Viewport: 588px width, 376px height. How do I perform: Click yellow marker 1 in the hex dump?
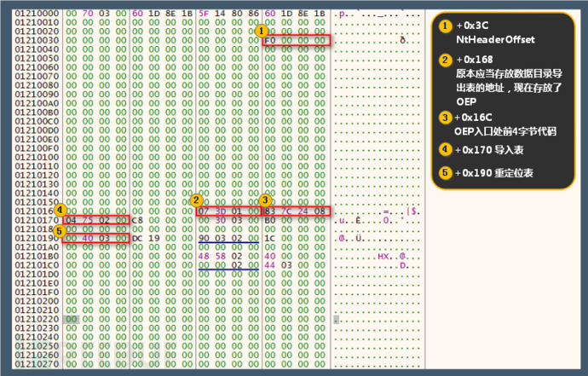[262, 30]
